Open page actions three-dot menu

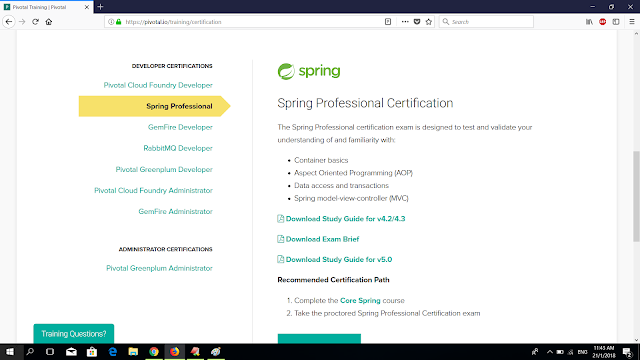405,22
